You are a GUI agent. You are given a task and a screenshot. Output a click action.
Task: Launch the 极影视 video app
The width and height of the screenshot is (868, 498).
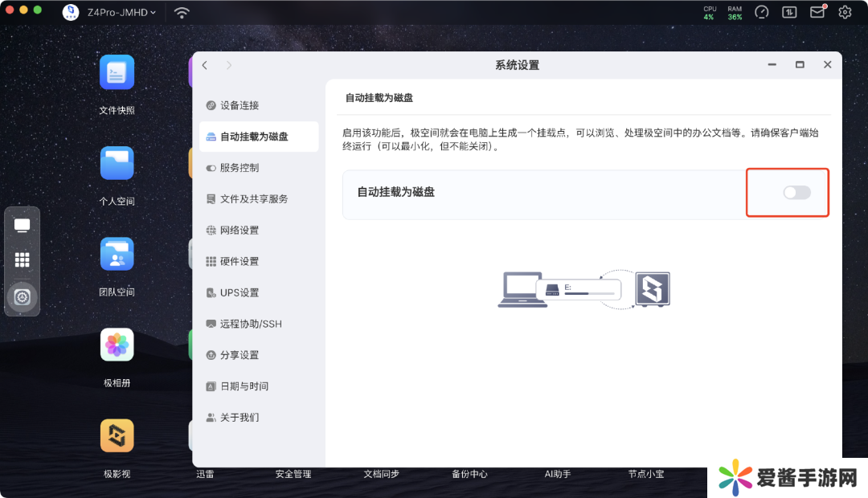(x=117, y=436)
